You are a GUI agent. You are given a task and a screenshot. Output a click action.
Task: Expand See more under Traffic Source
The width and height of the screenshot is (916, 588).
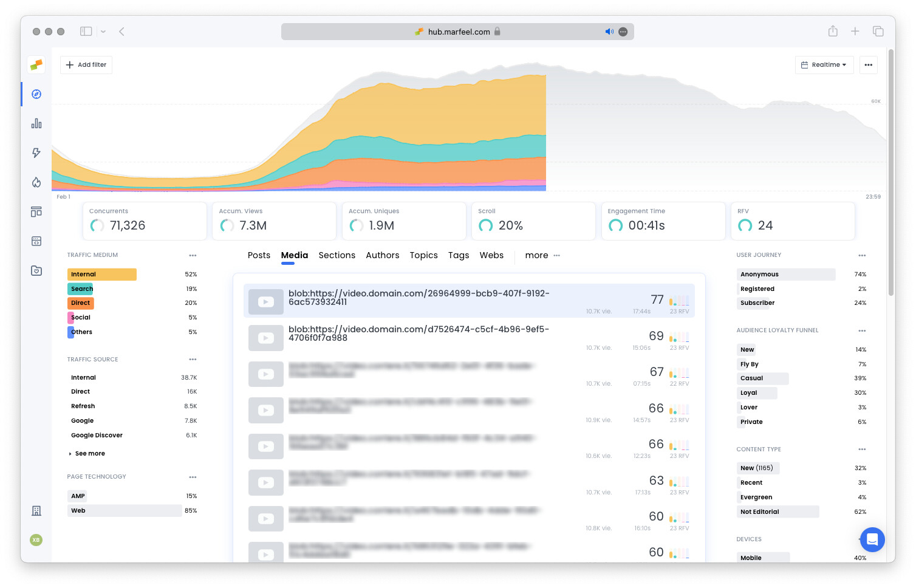89,453
